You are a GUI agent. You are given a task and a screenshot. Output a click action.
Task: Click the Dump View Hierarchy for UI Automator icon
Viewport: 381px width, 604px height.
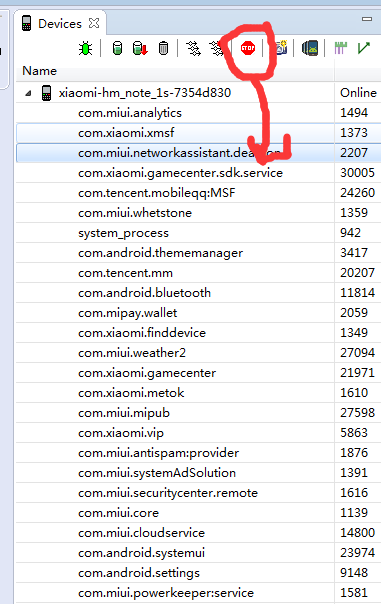click(310, 48)
